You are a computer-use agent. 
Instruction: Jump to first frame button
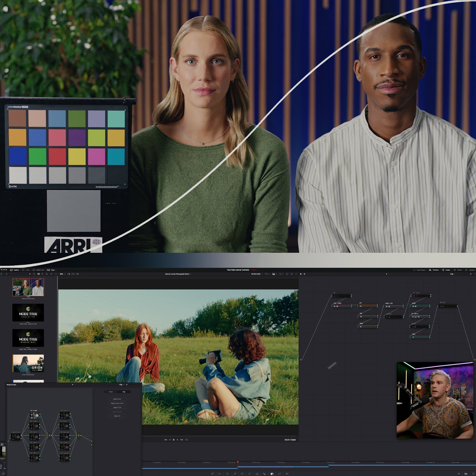pos(166,440)
